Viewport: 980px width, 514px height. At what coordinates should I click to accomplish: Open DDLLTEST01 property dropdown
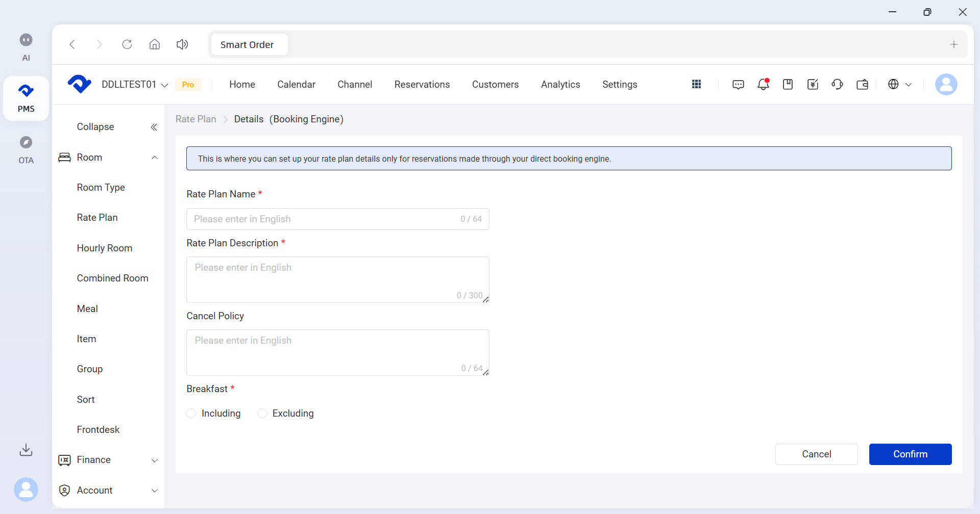tap(135, 85)
